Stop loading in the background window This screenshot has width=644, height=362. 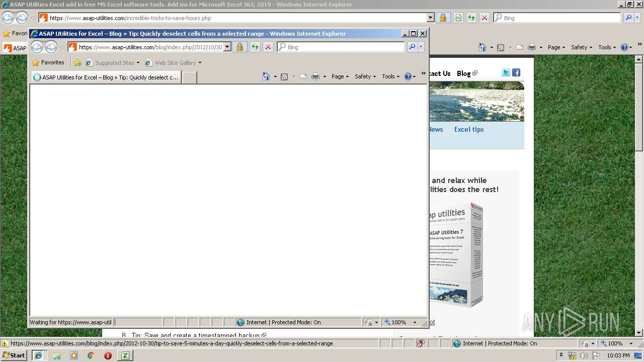[x=484, y=18]
